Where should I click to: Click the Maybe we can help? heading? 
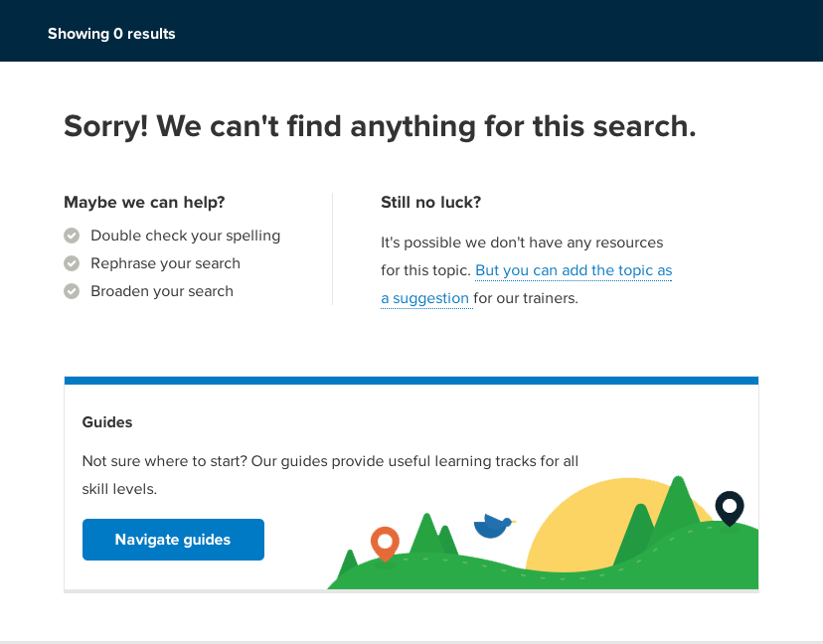[144, 202]
